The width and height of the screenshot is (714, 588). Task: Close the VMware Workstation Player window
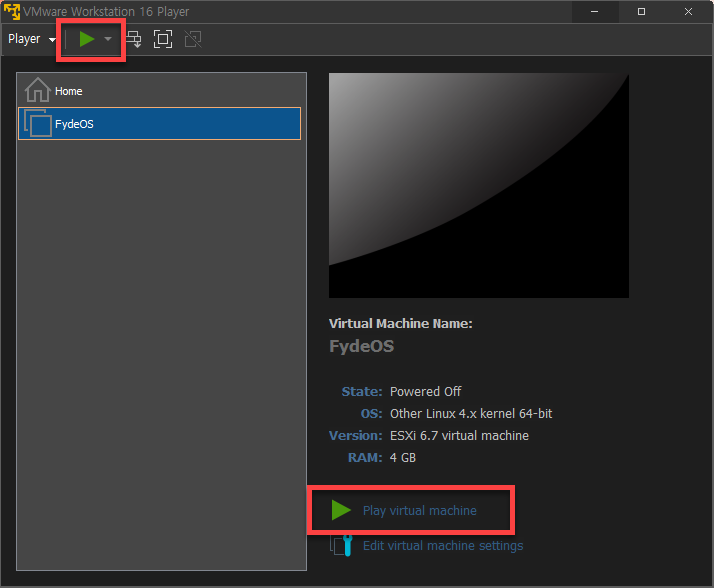click(688, 12)
